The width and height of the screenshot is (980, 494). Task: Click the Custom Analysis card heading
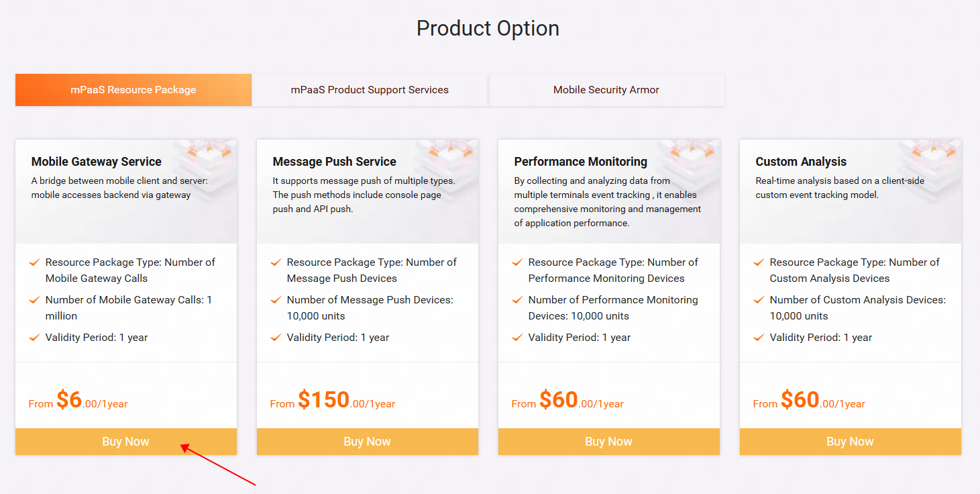point(801,162)
